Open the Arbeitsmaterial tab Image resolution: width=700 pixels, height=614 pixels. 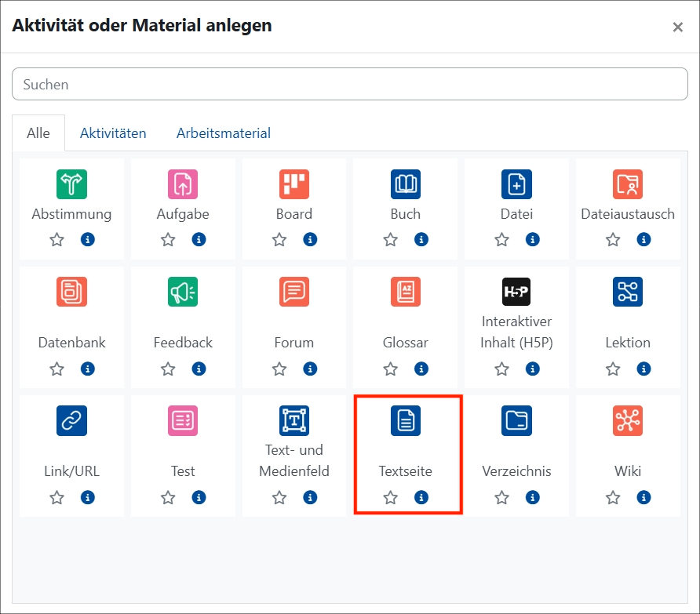tap(224, 133)
